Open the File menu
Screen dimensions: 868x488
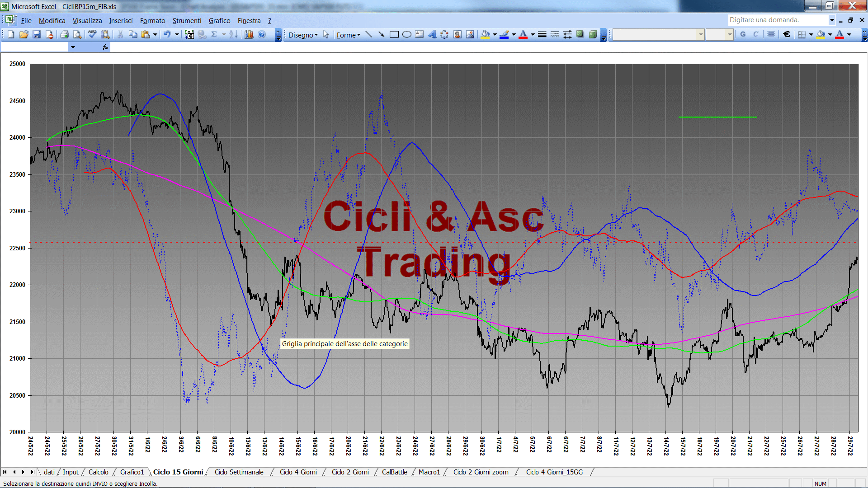pos(26,21)
